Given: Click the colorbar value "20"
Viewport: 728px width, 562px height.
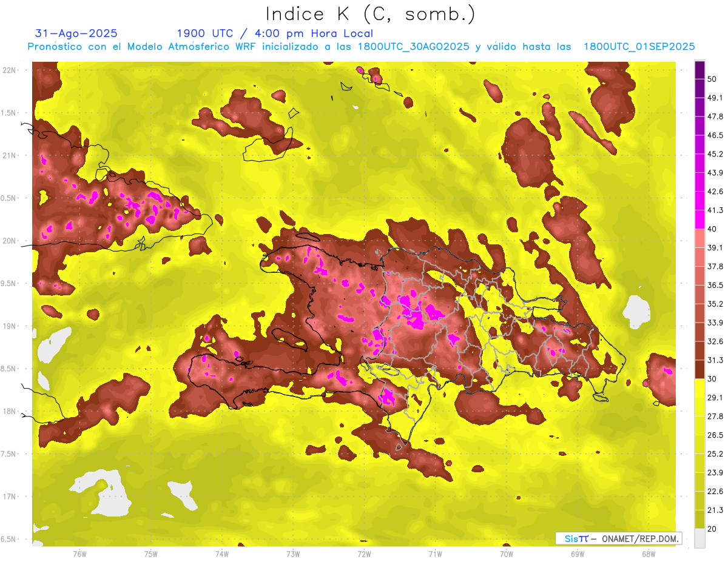Looking at the screenshot, I should coord(712,529).
